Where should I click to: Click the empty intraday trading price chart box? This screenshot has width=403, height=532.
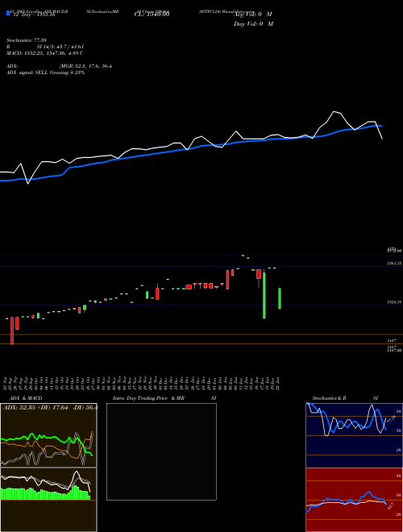[161, 451]
